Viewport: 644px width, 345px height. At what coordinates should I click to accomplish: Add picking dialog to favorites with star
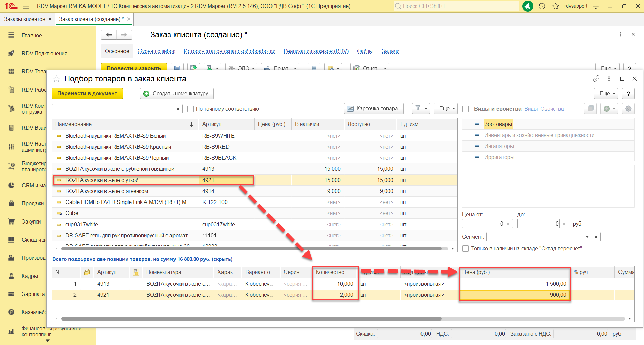56,79
